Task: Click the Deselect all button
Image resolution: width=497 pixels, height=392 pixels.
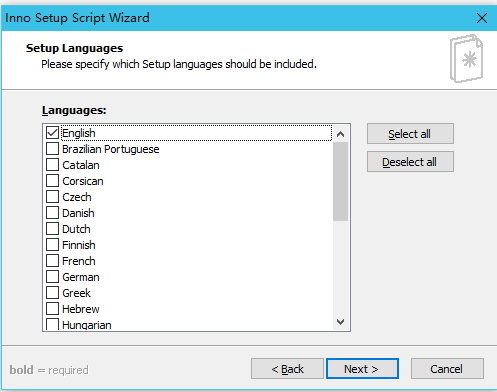Action: (x=410, y=162)
